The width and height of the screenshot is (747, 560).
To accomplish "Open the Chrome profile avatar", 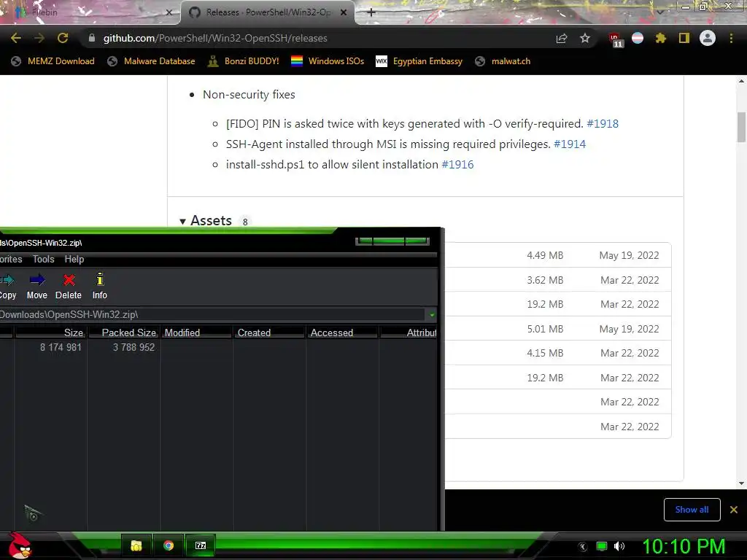I will point(708,38).
